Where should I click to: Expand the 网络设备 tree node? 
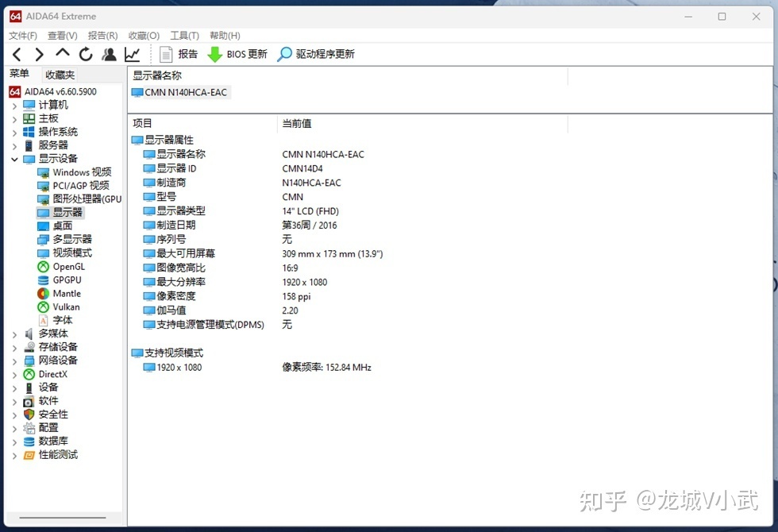pos(14,360)
